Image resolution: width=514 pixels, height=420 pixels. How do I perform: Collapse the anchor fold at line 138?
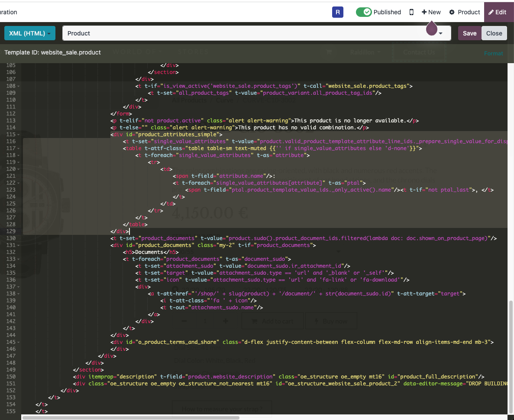(18, 294)
